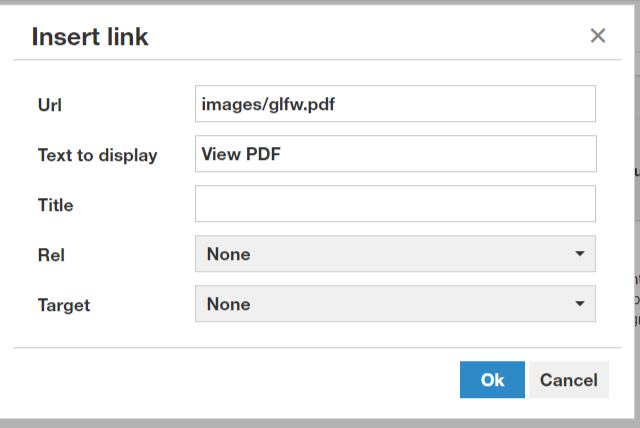The image size is (640, 428).
Task: Select the None value shown in Rel
Action: (229, 254)
